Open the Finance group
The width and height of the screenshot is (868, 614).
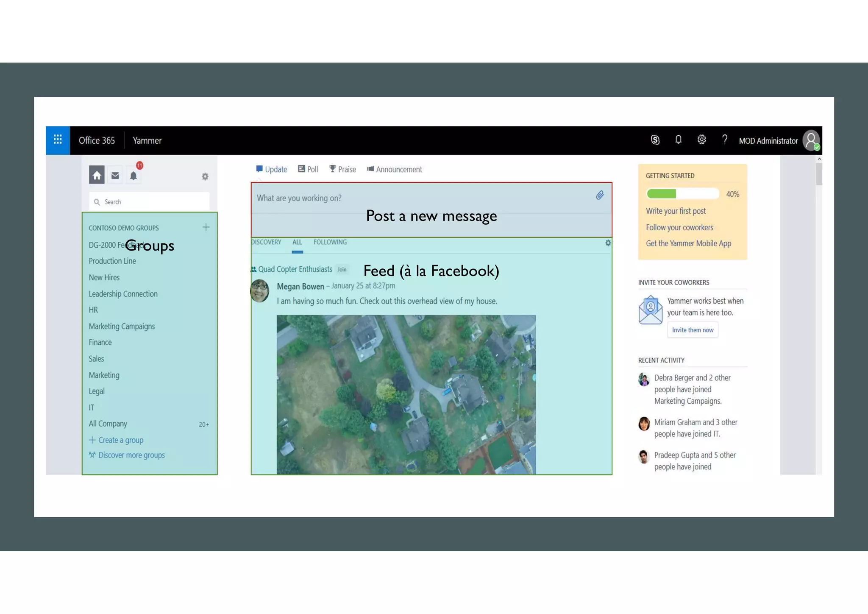click(100, 342)
